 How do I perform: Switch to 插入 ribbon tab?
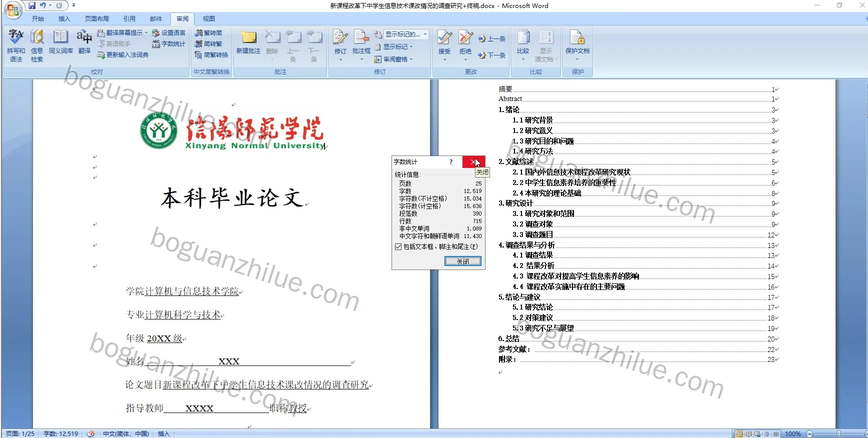point(64,19)
